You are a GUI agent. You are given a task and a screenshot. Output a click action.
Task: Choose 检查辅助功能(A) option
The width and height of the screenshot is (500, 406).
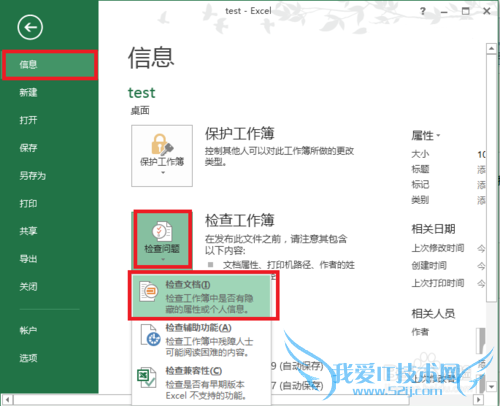tap(202, 340)
